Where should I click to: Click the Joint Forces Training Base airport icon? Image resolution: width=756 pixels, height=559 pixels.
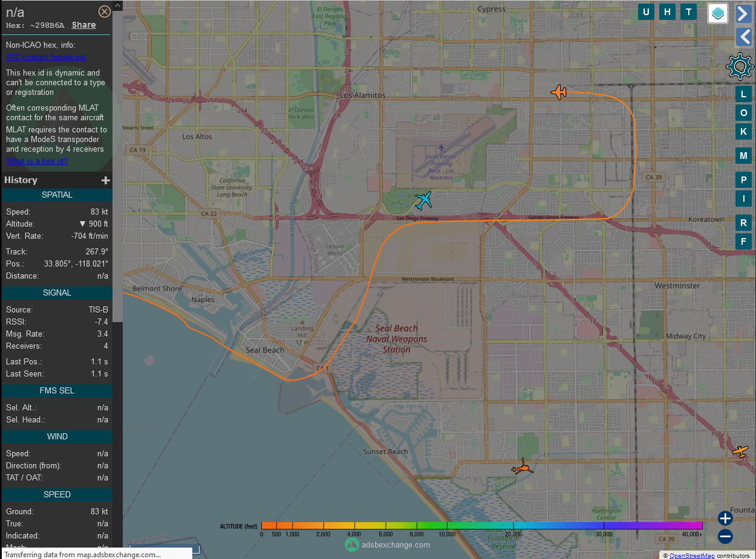click(x=442, y=147)
